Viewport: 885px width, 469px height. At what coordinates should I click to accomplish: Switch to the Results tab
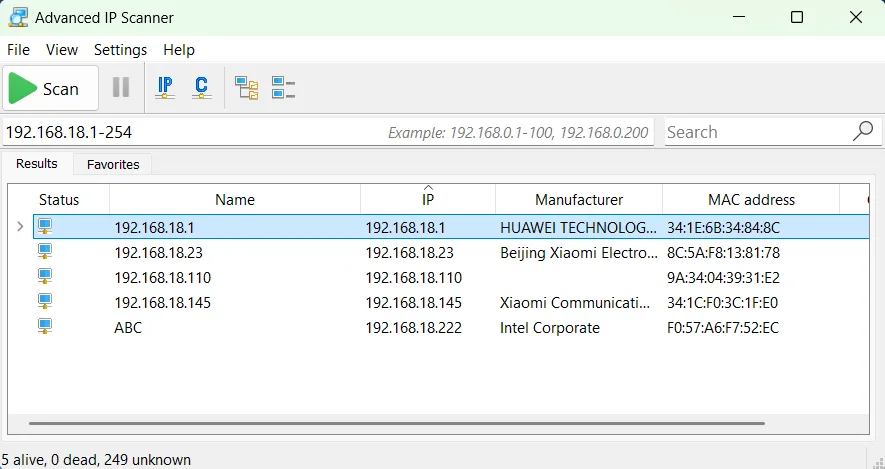37,164
